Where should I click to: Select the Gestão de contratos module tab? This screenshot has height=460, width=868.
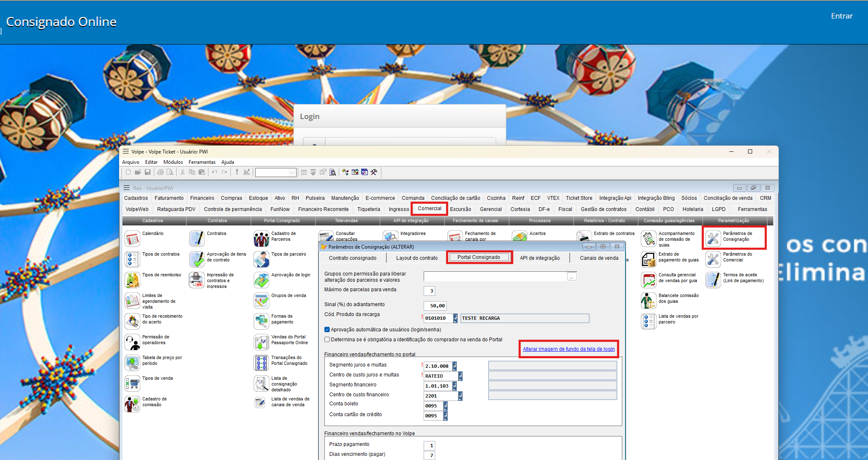[x=603, y=209]
